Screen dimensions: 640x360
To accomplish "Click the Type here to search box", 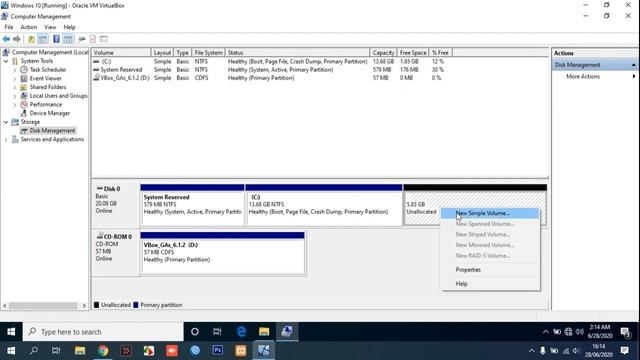I will pyautogui.click(x=103, y=332).
